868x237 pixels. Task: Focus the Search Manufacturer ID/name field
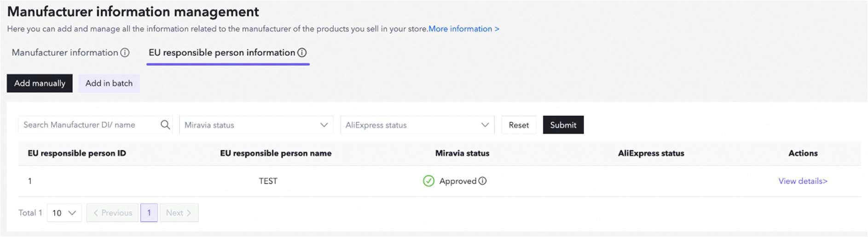tap(90, 125)
